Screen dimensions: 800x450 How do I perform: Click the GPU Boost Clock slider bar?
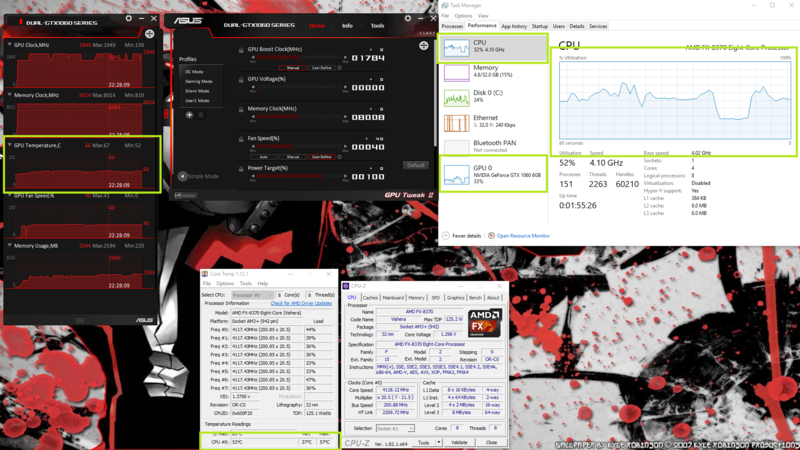point(299,58)
